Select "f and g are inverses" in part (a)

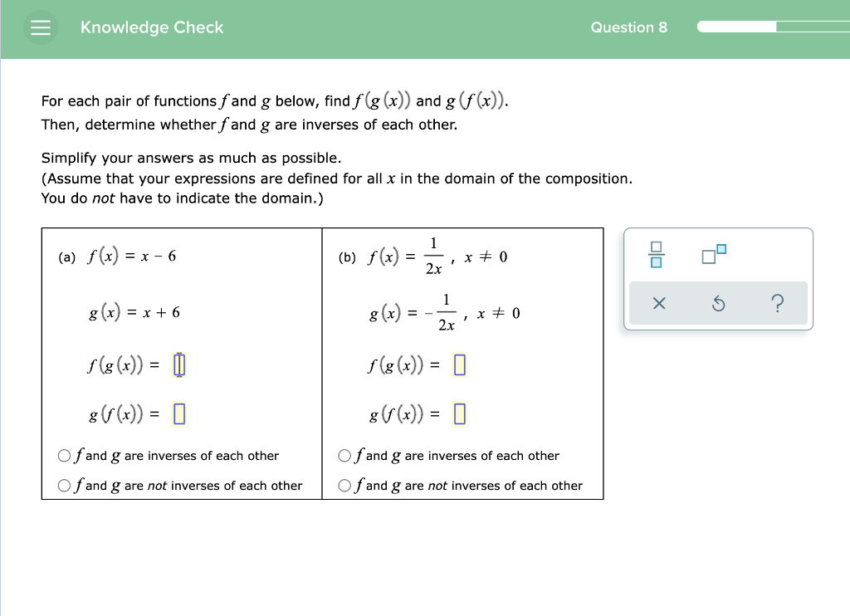point(64,455)
